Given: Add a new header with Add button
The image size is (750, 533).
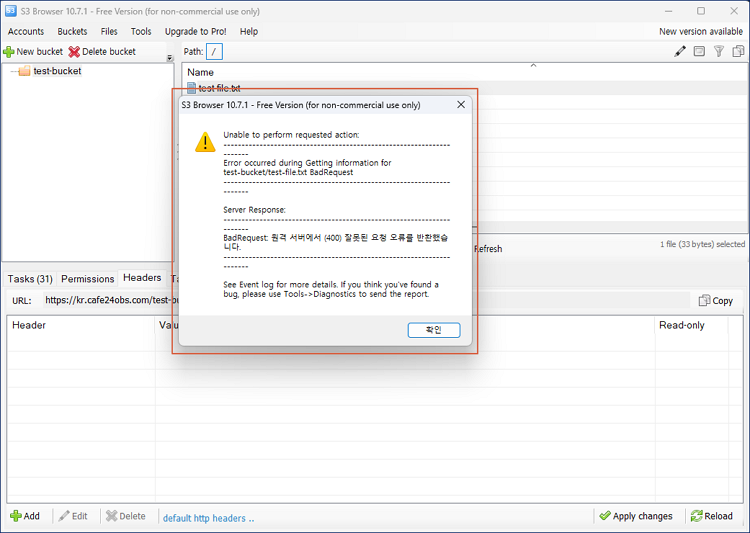Looking at the screenshot, I should 25,516.
